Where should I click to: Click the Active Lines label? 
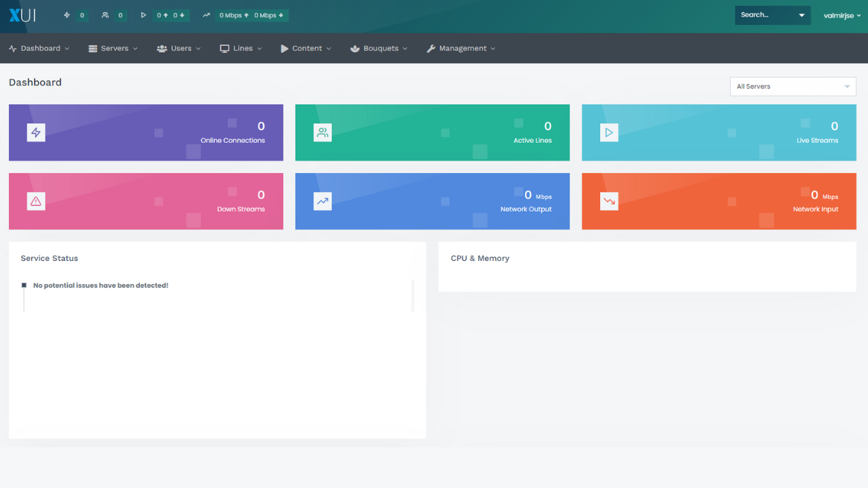(532, 140)
